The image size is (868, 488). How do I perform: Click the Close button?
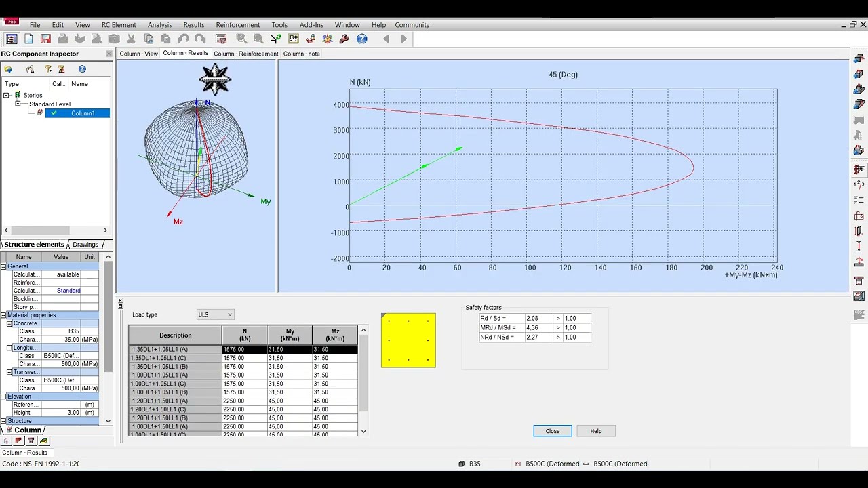(553, 431)
